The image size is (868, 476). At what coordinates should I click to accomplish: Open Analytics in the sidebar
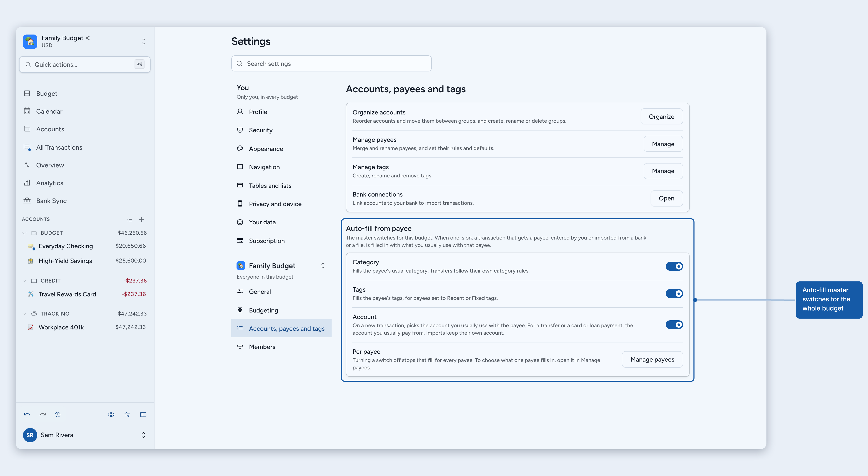pyautogui.click(x=85, y=183)
